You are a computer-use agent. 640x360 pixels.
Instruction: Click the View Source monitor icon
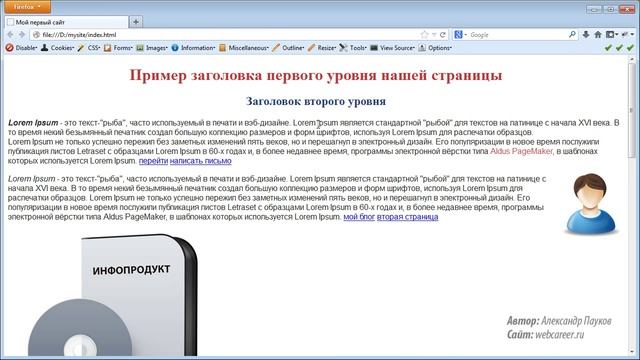[x=374, y=48]
